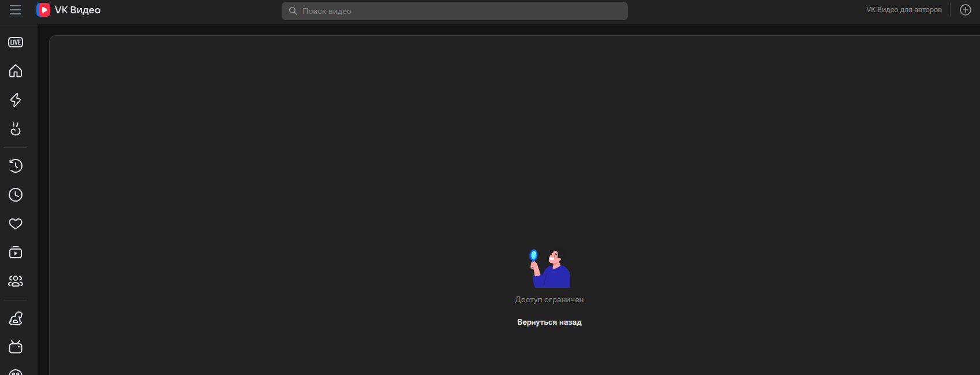The height and width of the screenshot is (375, 980).
Task: Open the lightning bolt trends section
Action: pos(16,100)
